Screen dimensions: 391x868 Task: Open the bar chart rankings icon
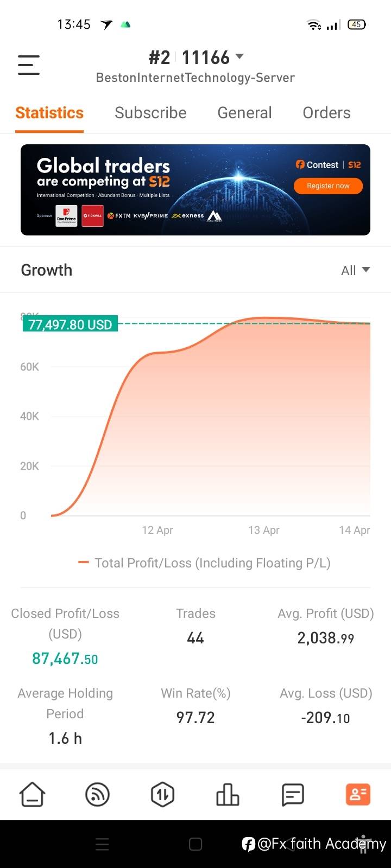pos(228,795)
